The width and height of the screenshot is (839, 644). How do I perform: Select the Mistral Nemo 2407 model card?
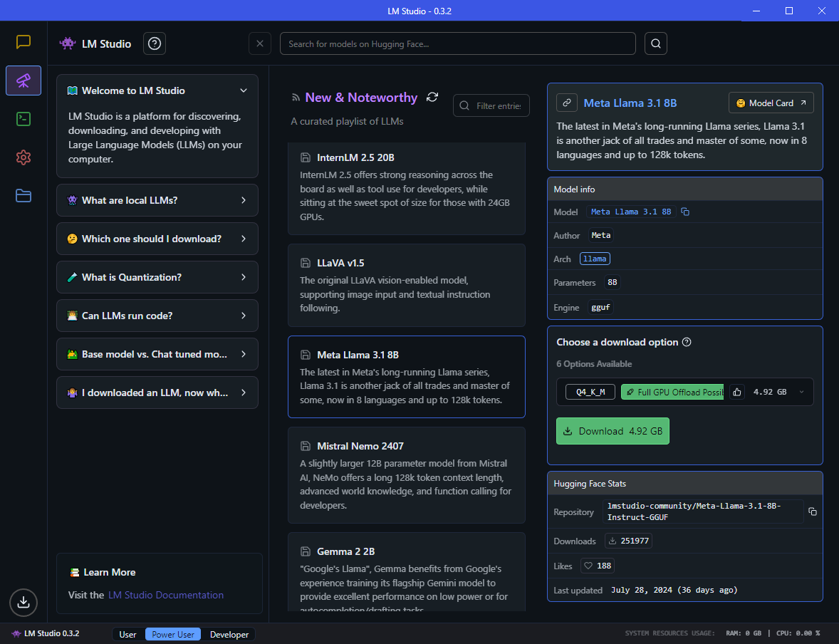407,475
